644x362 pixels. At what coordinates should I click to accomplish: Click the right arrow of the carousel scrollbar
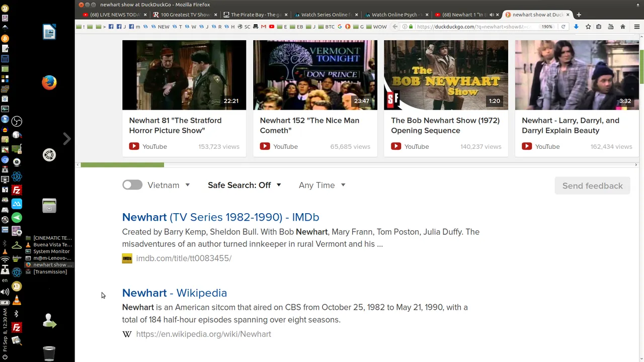click(636, 164)
